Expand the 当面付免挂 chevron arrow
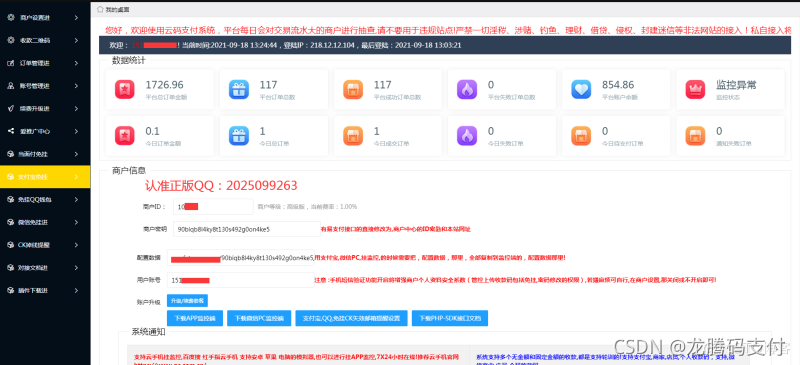The width and height of the screenshot is (800, 365). 76,154
